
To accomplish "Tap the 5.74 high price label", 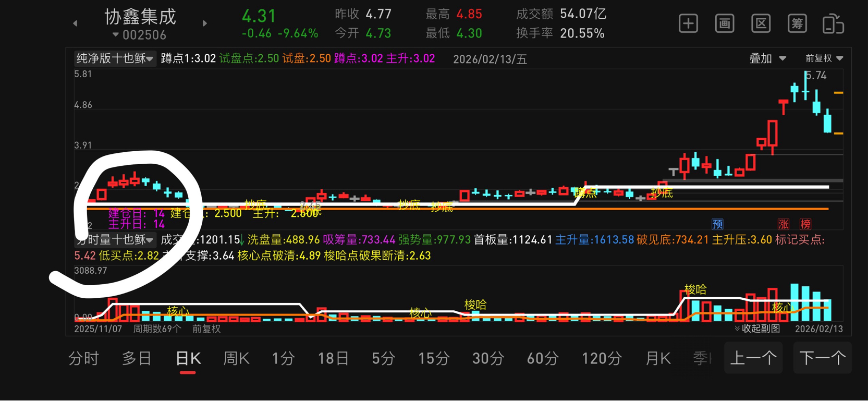I will coord(816,76).
